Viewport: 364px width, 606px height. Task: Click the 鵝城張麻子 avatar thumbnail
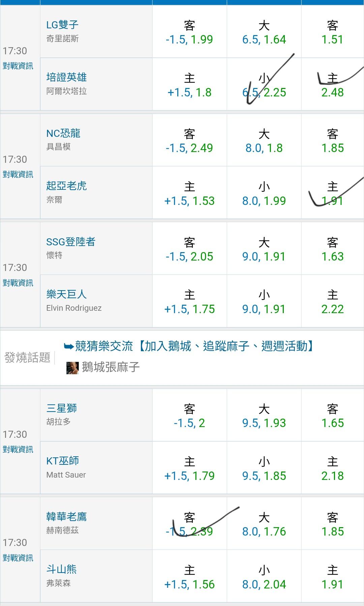tap(72, 368)
